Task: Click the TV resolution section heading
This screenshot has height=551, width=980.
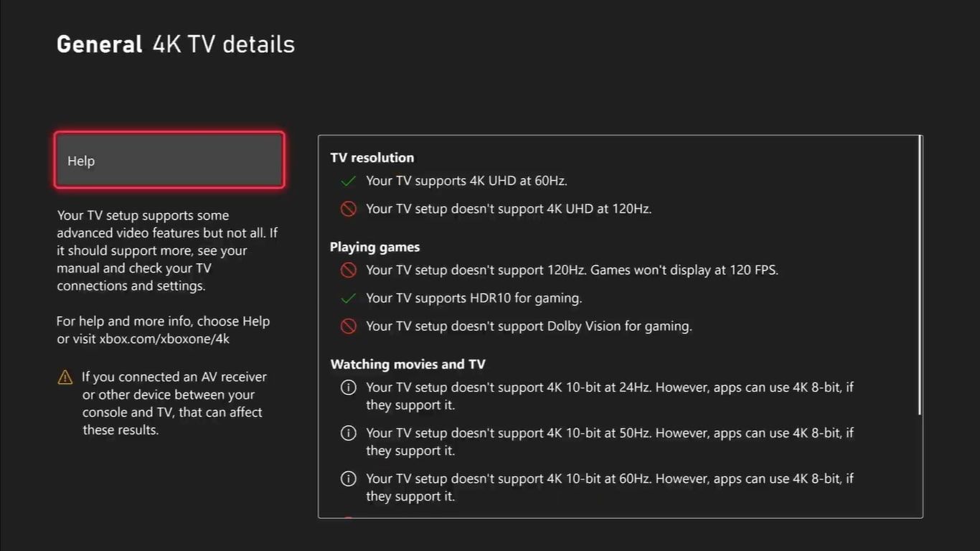Action: (372, 157)
